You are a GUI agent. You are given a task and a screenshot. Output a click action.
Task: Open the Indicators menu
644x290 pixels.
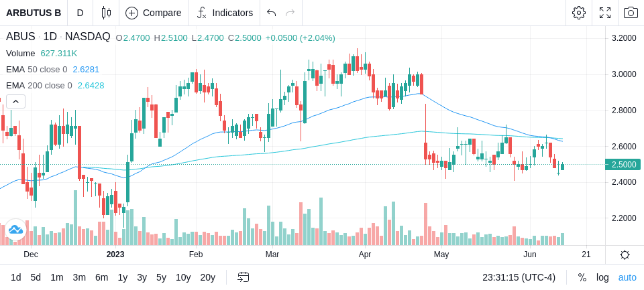(225, 13)
